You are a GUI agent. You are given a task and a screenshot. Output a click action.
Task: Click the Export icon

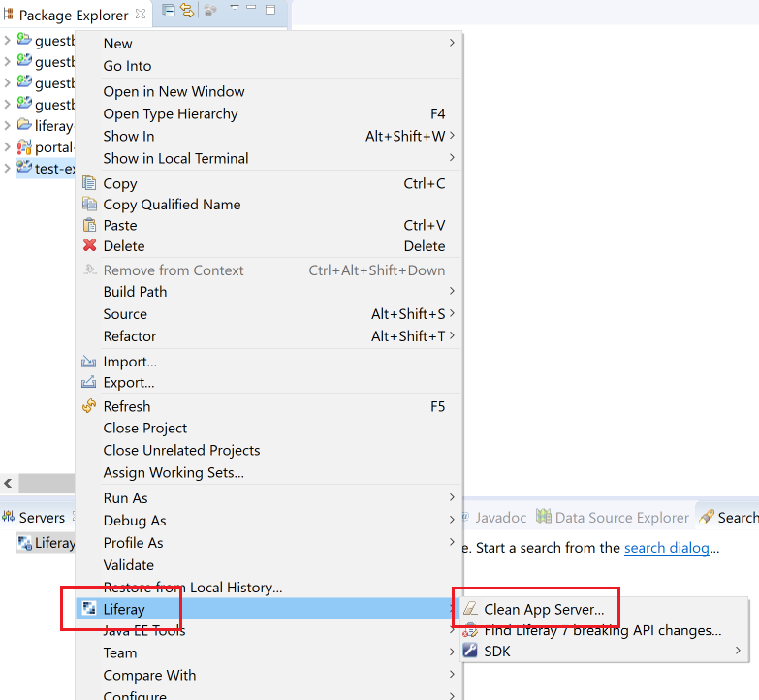tap(88, 382)
